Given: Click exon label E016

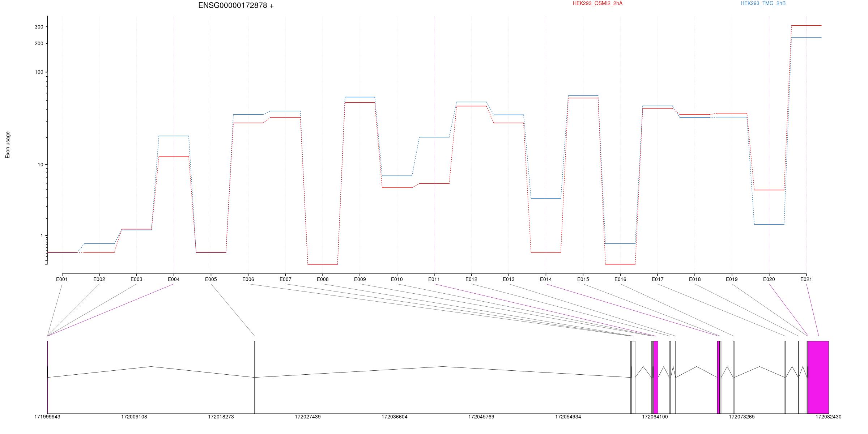Looking at the screenshot, I should (x=620, y=279).
